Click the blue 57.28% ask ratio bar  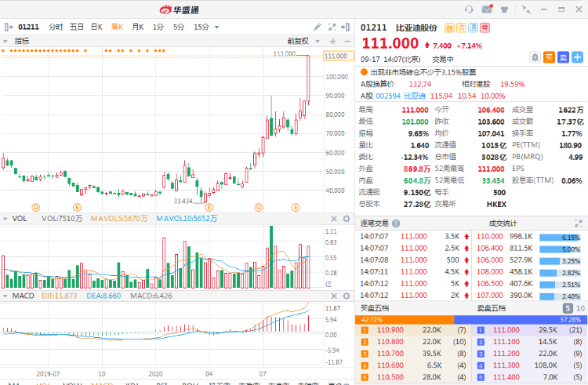click(x=519, y=320)
